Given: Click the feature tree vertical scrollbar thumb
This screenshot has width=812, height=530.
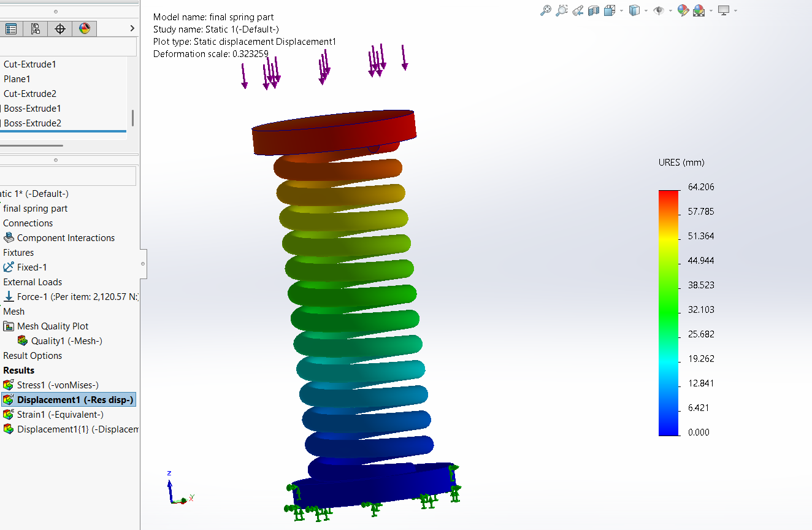Looking at the screenshot, I should 132,118.
